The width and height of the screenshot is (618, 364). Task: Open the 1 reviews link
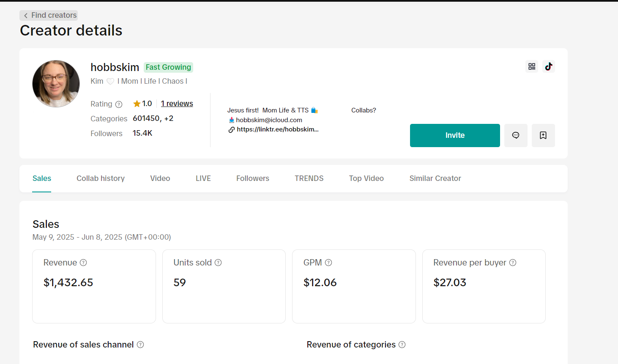click(x=177, y=104)
